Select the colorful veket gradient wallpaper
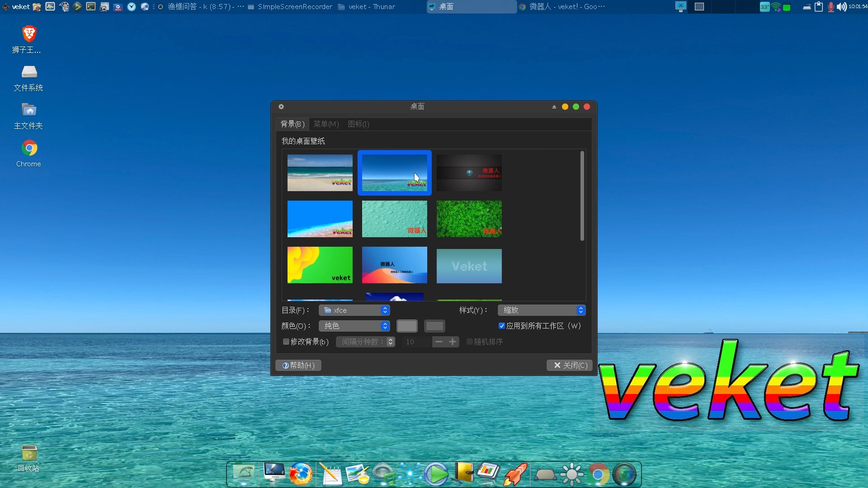This screenshot has height=488, width=868. point(320,264)
